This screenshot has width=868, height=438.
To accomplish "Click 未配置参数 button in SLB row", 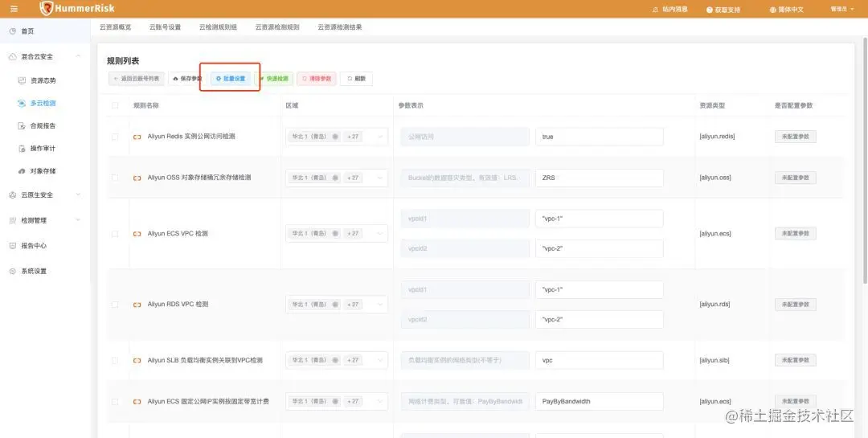I will point(796,361).
